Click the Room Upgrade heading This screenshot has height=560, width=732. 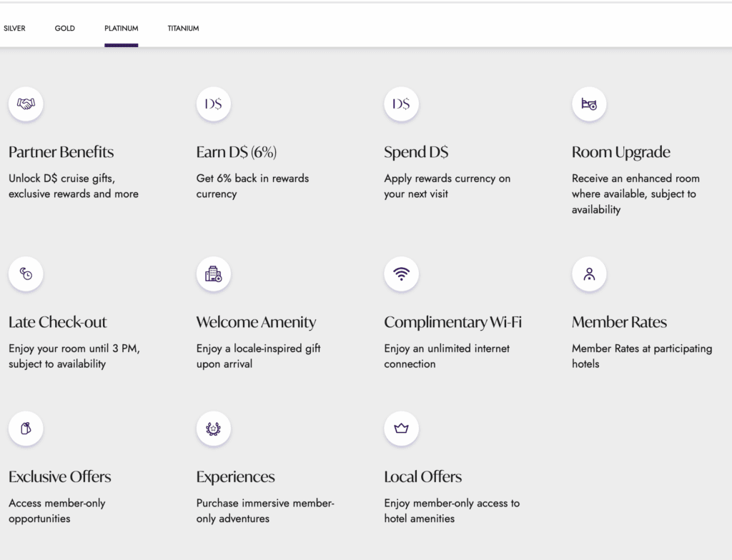tap(620, 152)
